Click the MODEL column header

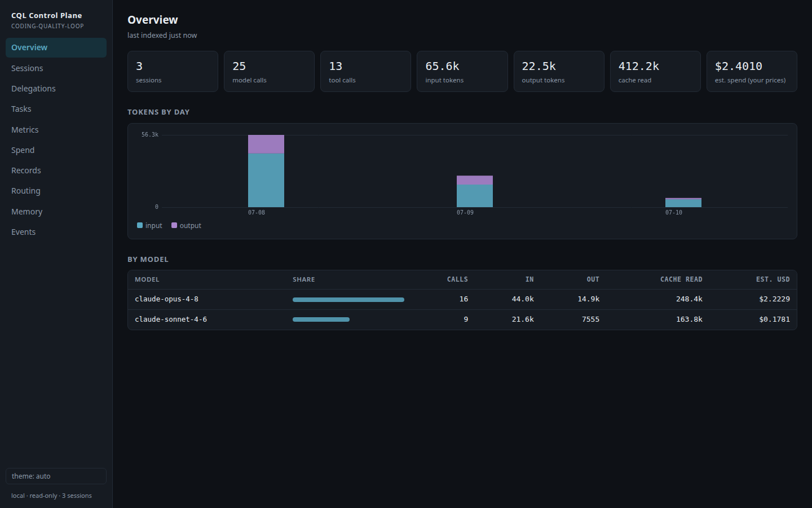tap(147, 279)
